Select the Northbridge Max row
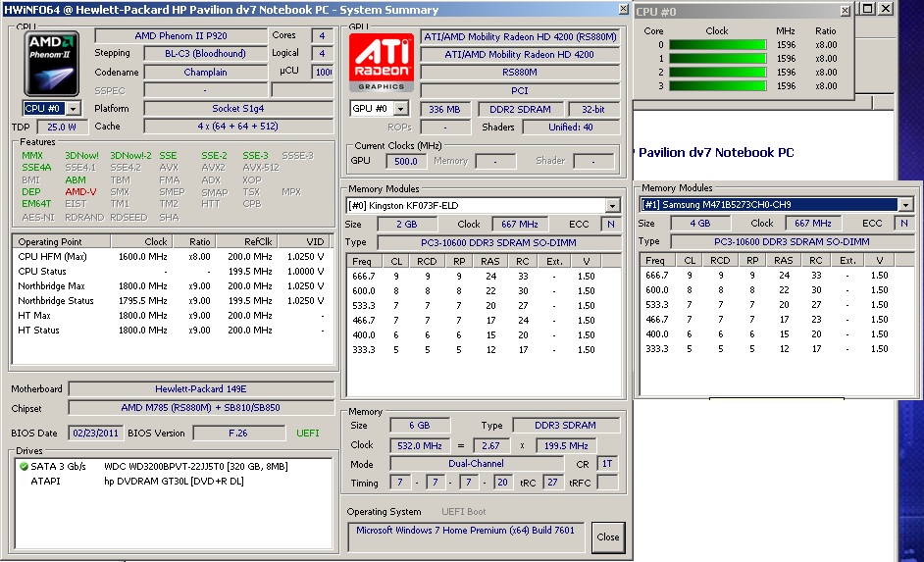This screenshot has width=924, height=562. pyautogui.click(x=172, y=286)
